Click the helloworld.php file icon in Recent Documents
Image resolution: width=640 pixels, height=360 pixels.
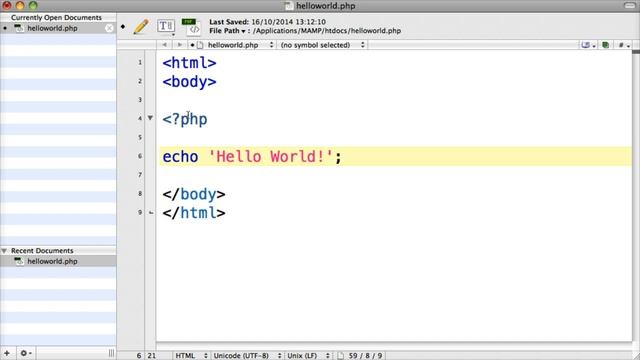pos(18,261)
